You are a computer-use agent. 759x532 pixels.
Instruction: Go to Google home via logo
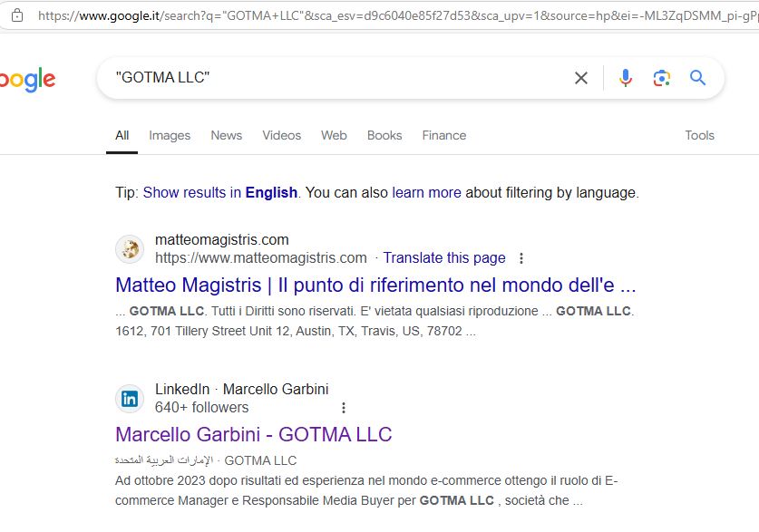click(27, 80)
